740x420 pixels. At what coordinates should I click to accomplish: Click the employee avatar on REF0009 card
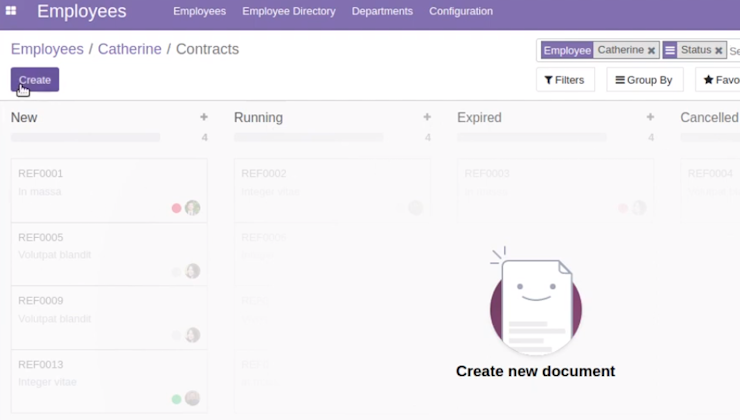(193, 335)
